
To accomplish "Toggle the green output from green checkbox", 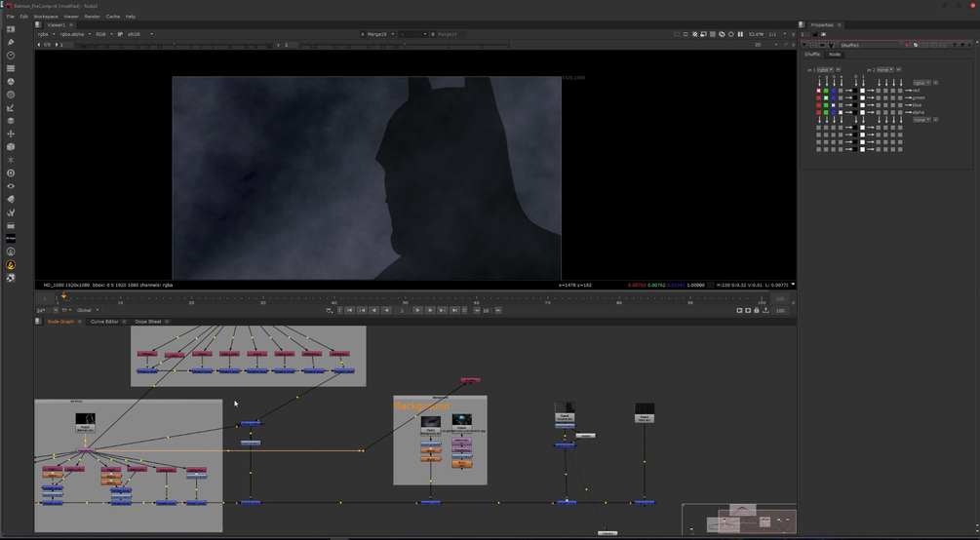I will coord(826,98).
